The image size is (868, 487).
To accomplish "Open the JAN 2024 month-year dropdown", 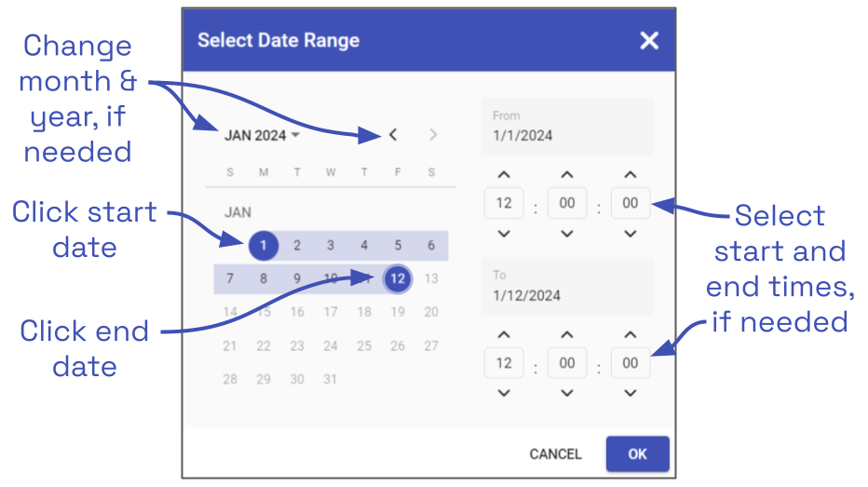I will (262, 136).
